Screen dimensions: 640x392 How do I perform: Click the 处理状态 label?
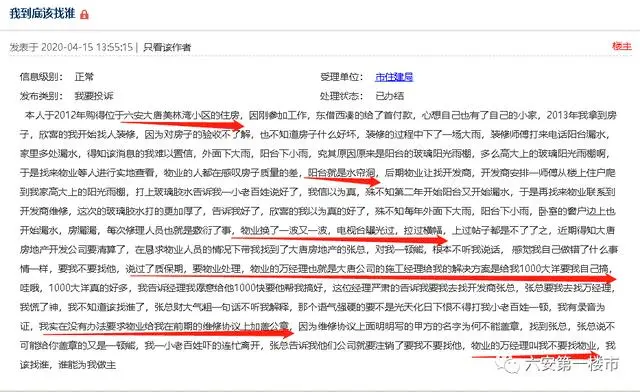coord(342,96)
